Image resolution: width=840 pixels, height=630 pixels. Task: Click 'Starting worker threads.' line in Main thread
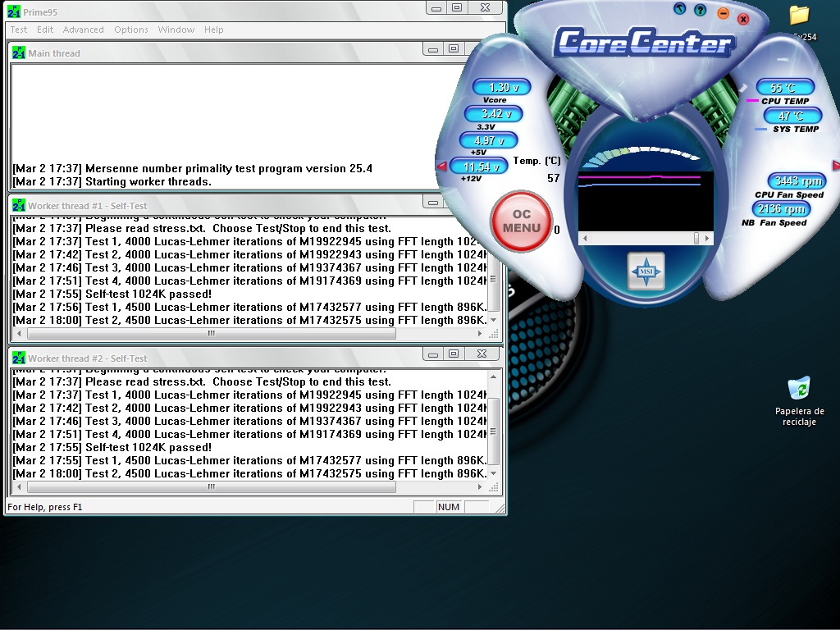pyautogui.click(x=112, y=181)
